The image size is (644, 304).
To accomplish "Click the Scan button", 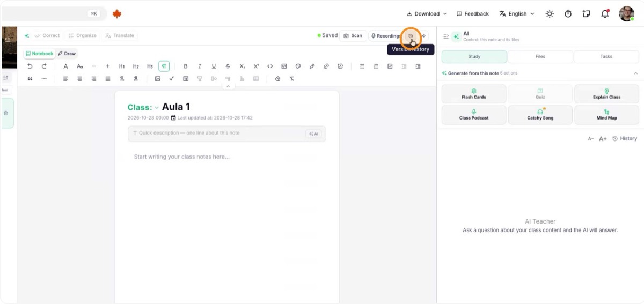I will tap(353, 36).
